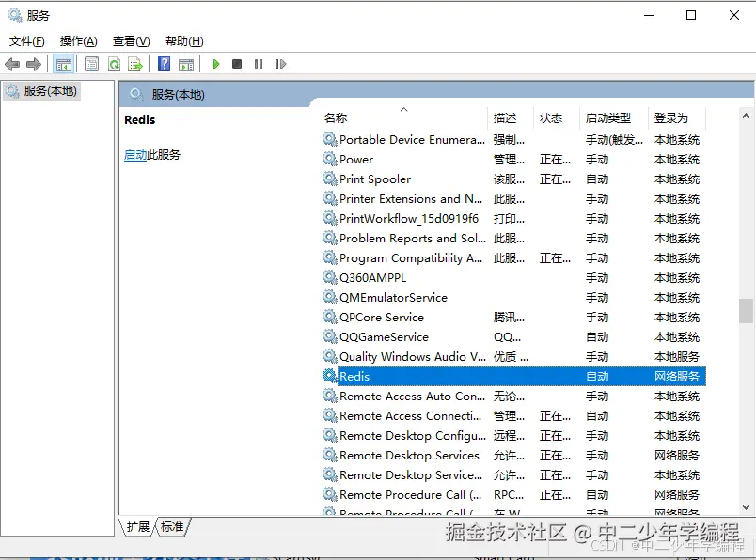
Task: Open the Properties toolbar icon
Action: pyautogui.click(x=91, y=64)
